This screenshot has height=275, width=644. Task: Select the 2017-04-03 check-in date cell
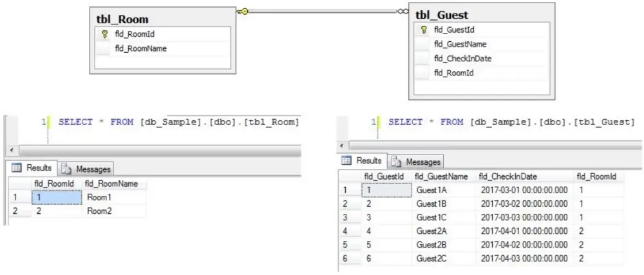click(525, 259)
